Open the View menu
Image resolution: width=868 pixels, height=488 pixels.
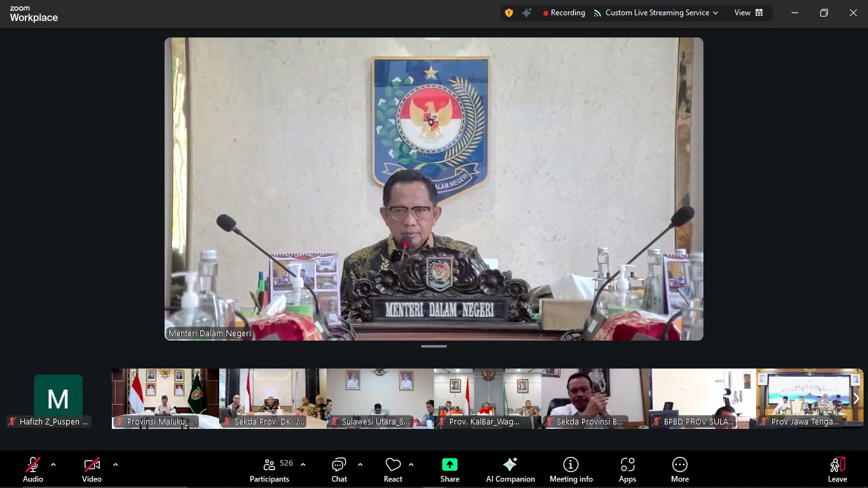click(x=742, y=12)
